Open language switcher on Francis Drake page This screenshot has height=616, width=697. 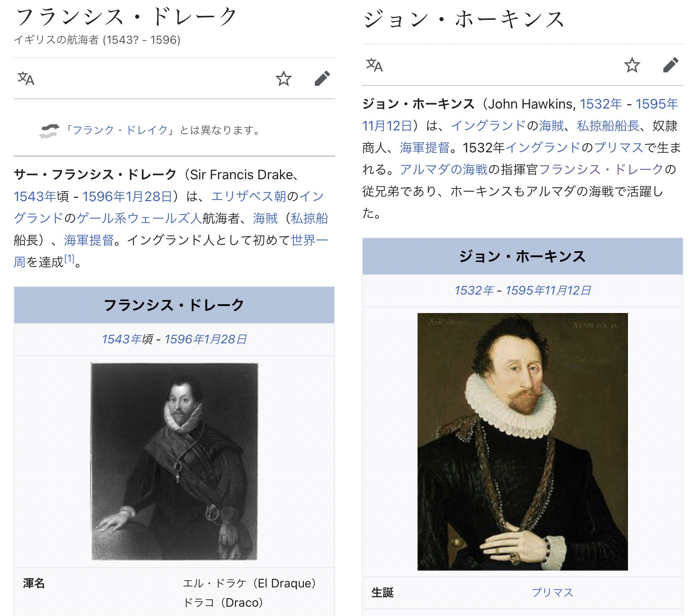click(26, 79)
